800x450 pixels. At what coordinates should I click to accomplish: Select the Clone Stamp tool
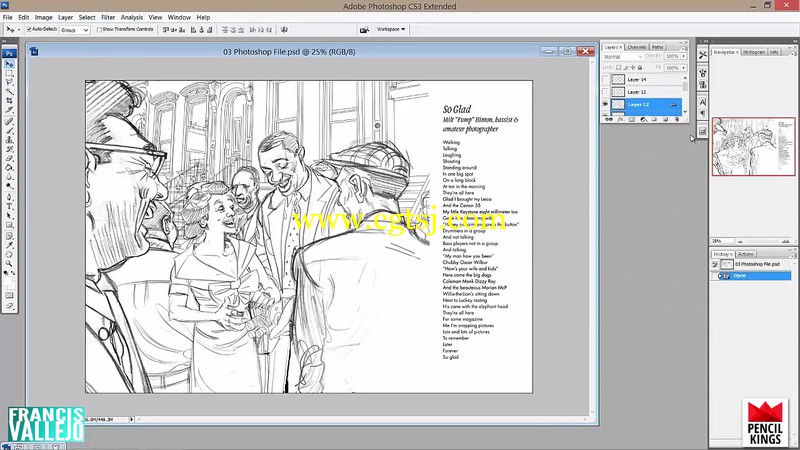point(9,140)
